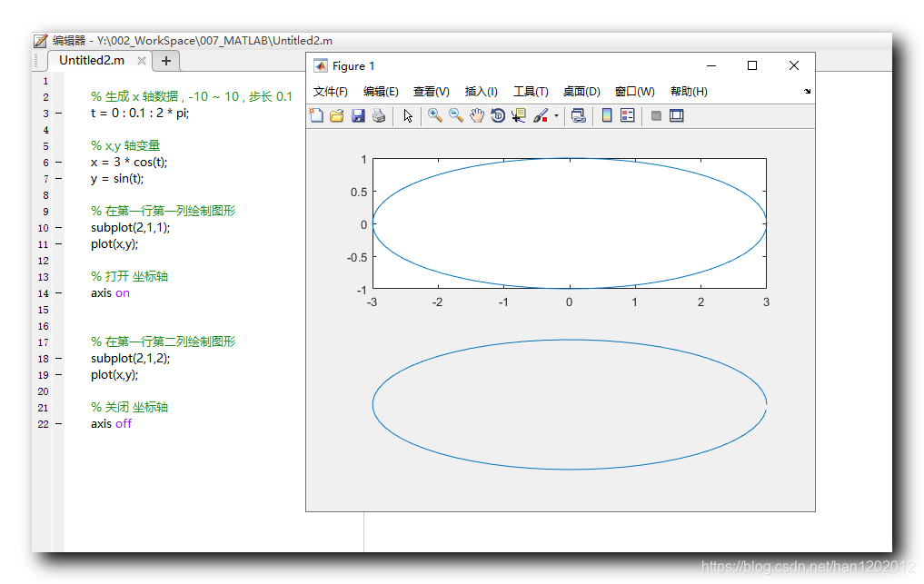The width and height of the screenshot is (924, 584).
Task: Maximize the Figure 1 window
Action: [x=752, y=65]
